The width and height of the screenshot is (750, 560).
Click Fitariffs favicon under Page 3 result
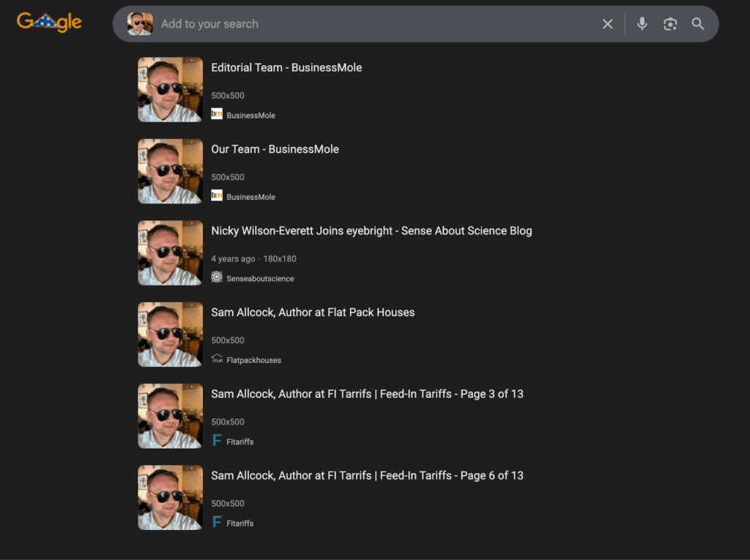[x=217, y=440]
